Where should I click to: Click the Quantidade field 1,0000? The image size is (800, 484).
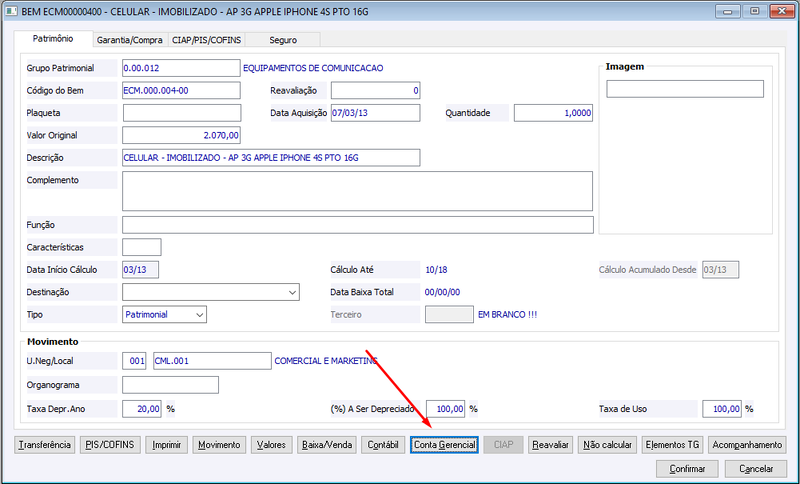click(553, 113)
